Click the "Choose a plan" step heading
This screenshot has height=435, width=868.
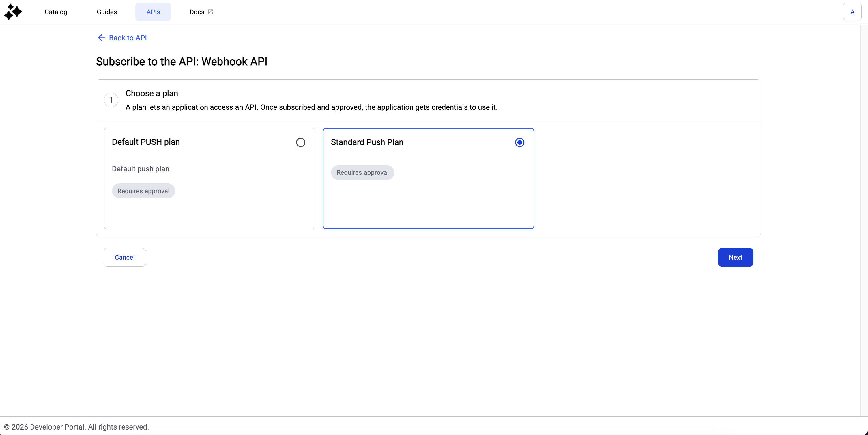151,93
